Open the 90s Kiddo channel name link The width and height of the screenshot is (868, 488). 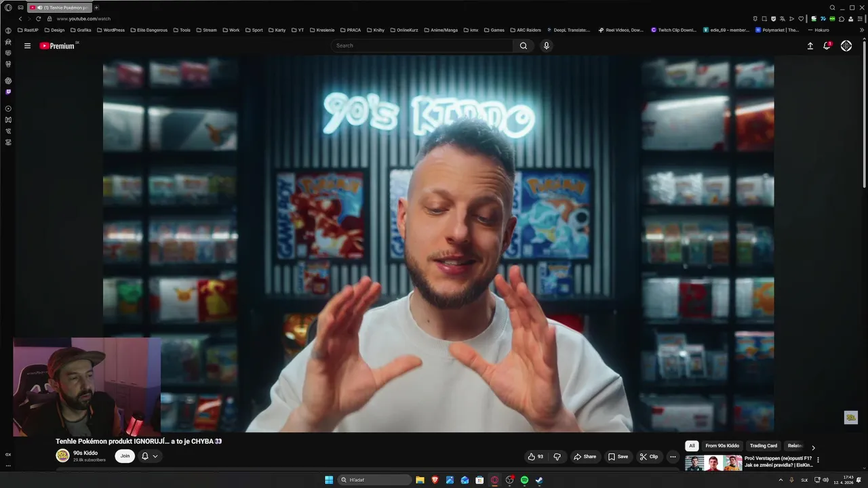(x=85, y=453)
